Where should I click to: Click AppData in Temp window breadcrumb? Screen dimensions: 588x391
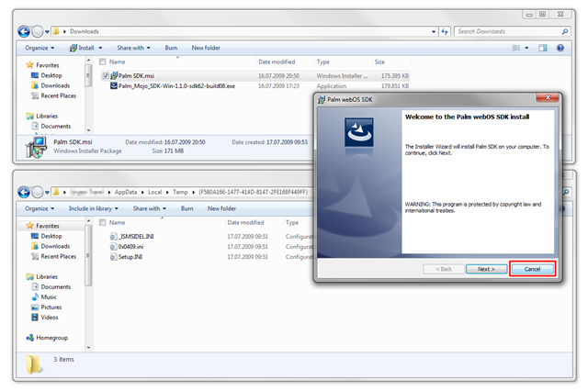(x=126, y=192)
